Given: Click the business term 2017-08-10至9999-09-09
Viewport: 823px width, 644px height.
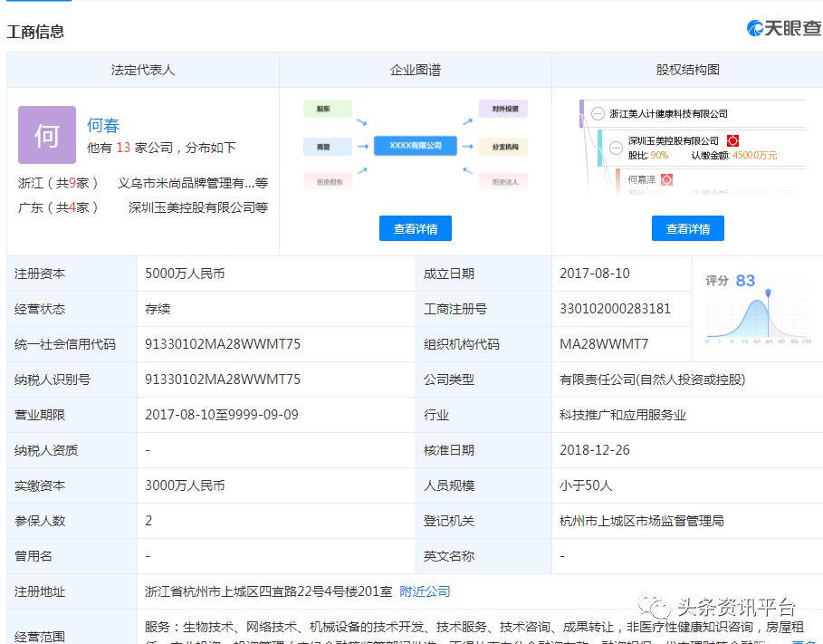Looking at the screenshot, I should coord(222,415).
